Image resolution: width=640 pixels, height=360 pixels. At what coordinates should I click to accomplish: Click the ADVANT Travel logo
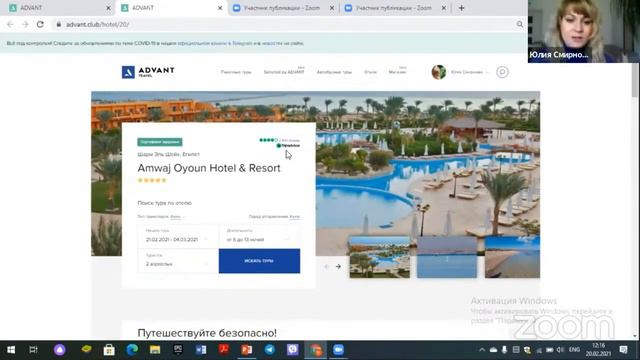pos(148,72)
